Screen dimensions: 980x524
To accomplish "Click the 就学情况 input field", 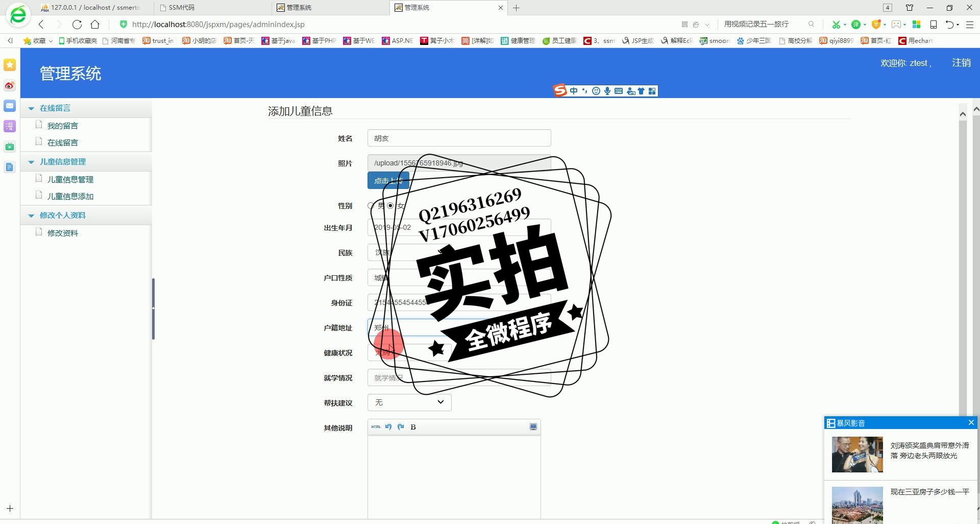I will 459,377.
